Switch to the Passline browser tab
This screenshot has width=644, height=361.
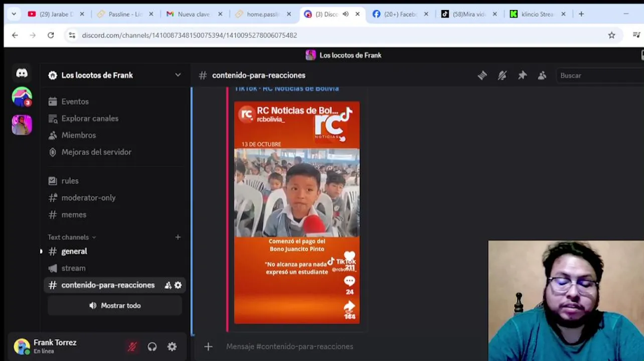coord(125,14)
